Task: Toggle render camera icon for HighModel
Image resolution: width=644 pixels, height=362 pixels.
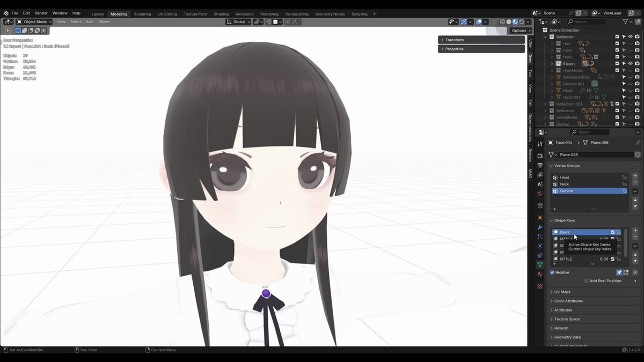Action: pos(637,70)
